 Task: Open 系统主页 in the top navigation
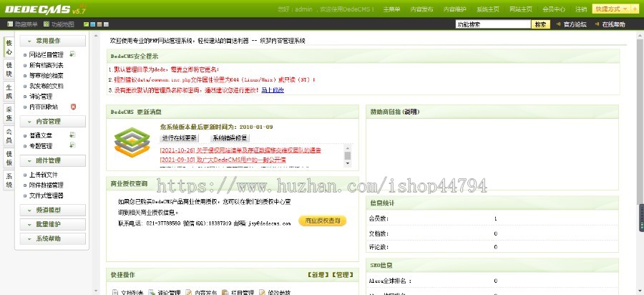pos(488,9)
